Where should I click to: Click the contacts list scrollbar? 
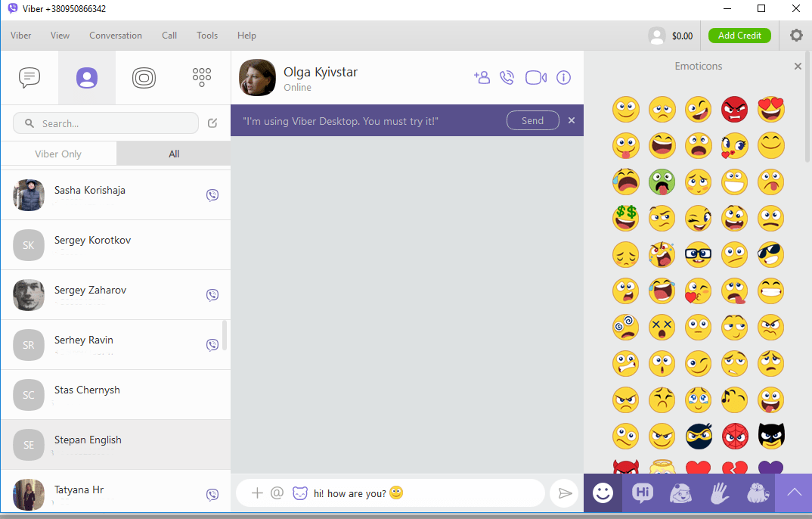point(225,335)
